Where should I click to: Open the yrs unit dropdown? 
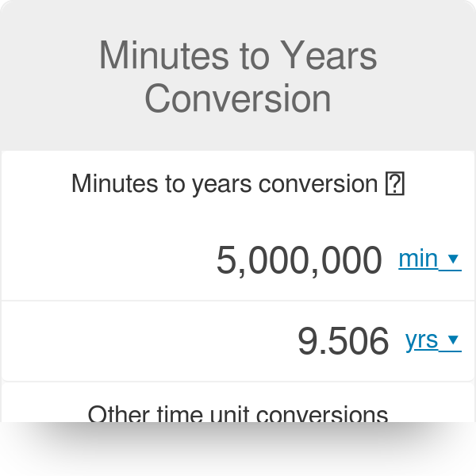pyautogui.click(x=432, y=340)
